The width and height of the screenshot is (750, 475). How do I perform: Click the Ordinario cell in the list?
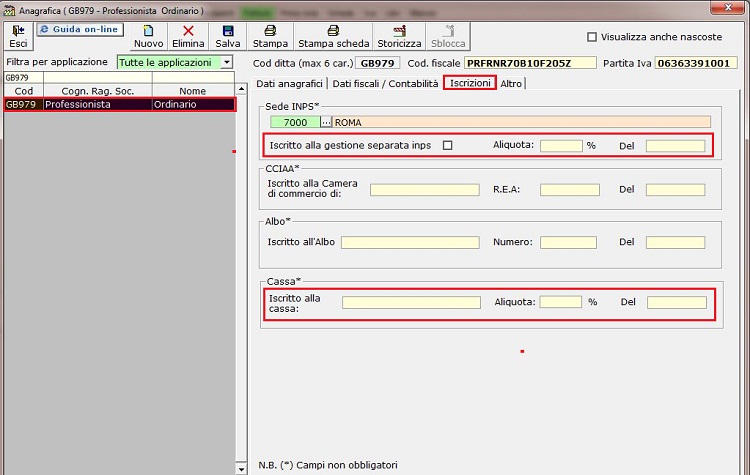pyautogui.click(x=194, y=104)
